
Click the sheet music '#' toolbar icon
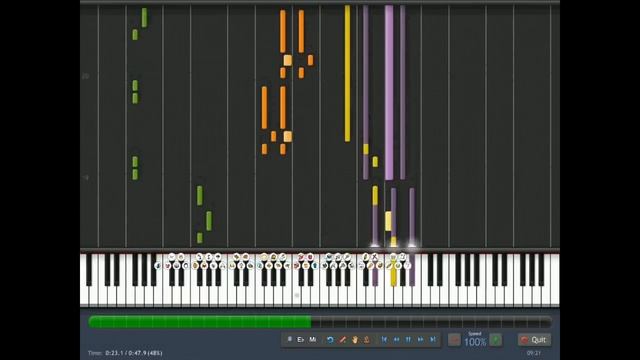[x=289, y=339]
